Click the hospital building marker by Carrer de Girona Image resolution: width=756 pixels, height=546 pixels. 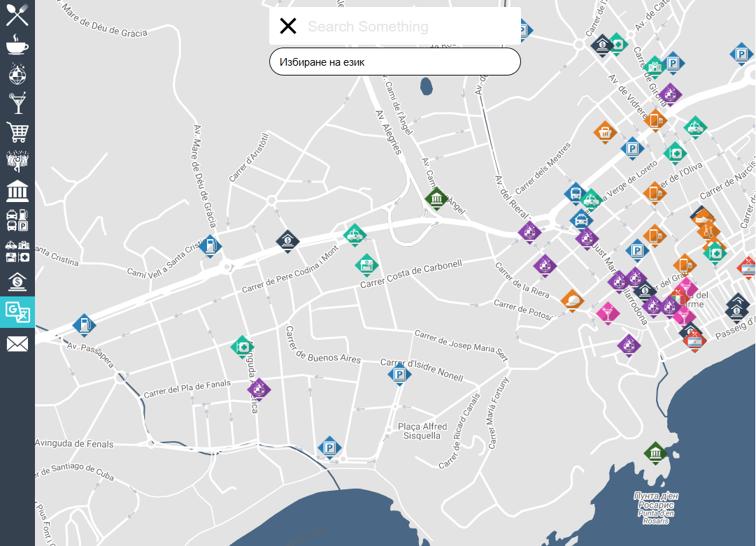[655, 66]
